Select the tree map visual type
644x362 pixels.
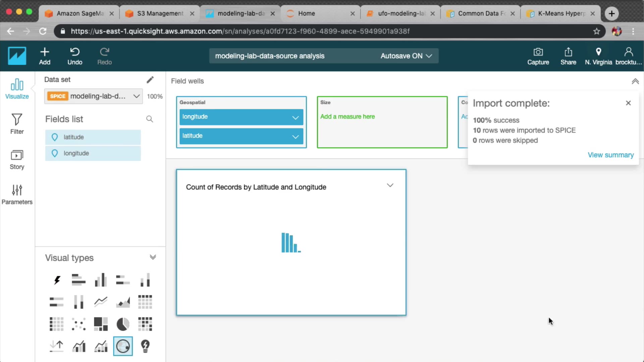(x=101, y=324)
